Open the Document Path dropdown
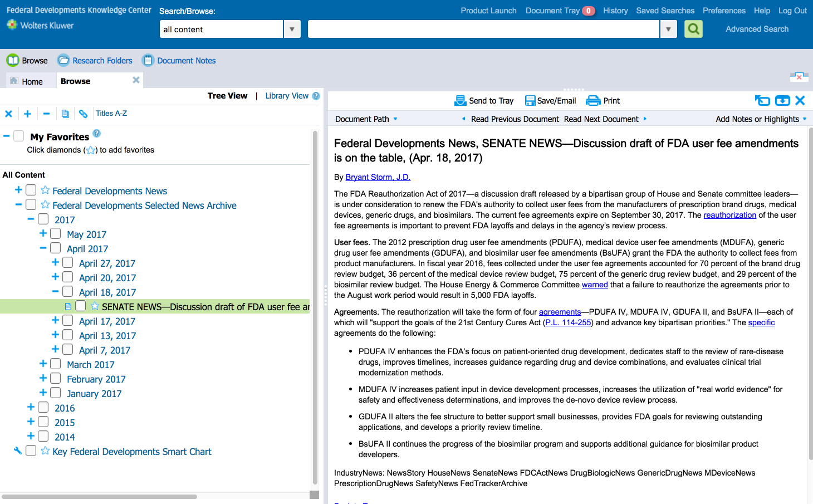Image resolution: width=813 pixels, height=504 pixels. pos(366,119)
